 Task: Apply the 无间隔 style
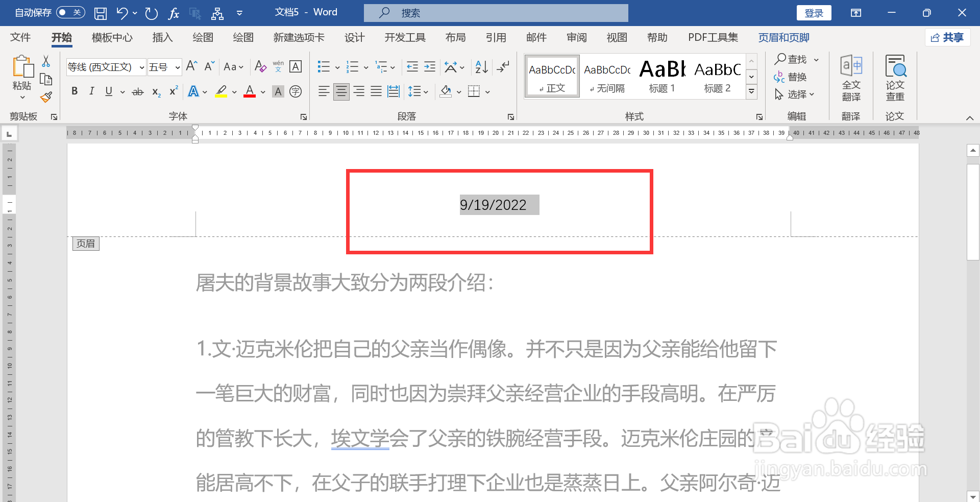[607, 76]
